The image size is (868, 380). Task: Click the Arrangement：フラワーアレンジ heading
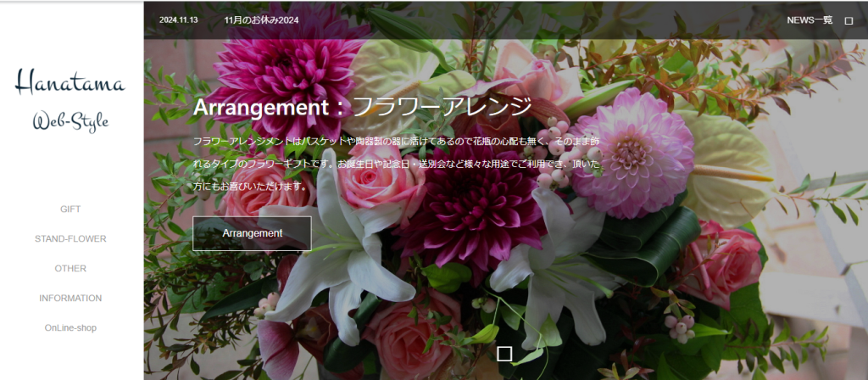coord(362,107)
